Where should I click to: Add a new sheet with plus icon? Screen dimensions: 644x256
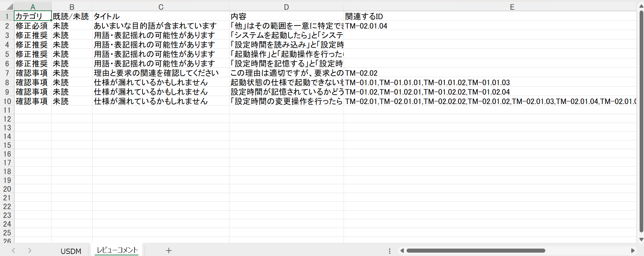[169, 250]
